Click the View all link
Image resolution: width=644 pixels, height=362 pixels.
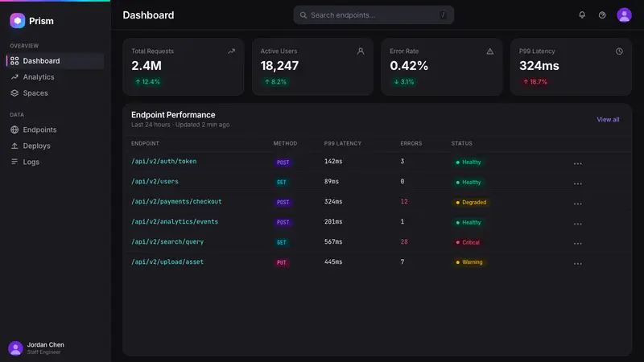(608, 119)
